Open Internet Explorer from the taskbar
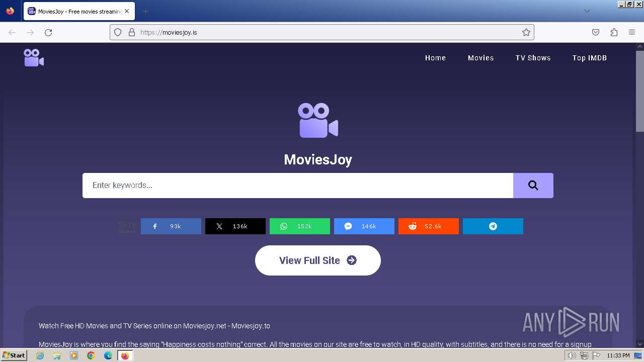This screenshot has height=362, width=644. 40,355
